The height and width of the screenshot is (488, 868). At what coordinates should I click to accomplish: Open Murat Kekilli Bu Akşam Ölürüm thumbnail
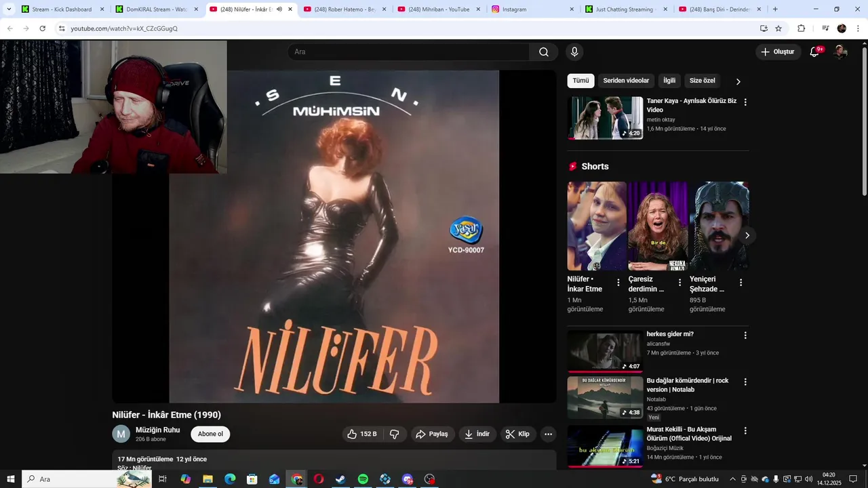pos(605,447)
